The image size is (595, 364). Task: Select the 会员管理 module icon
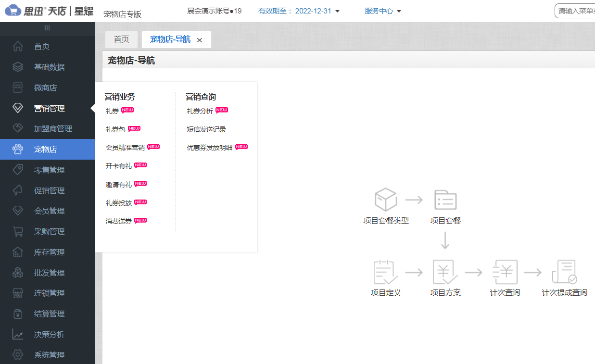(18, 211)
